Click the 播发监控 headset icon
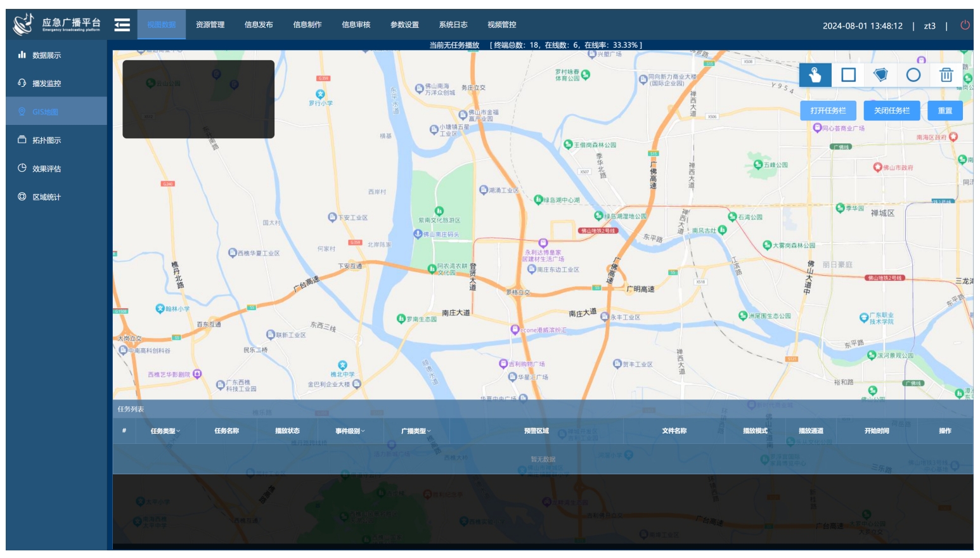Viewport: 980px width, 558px height. 22,83
